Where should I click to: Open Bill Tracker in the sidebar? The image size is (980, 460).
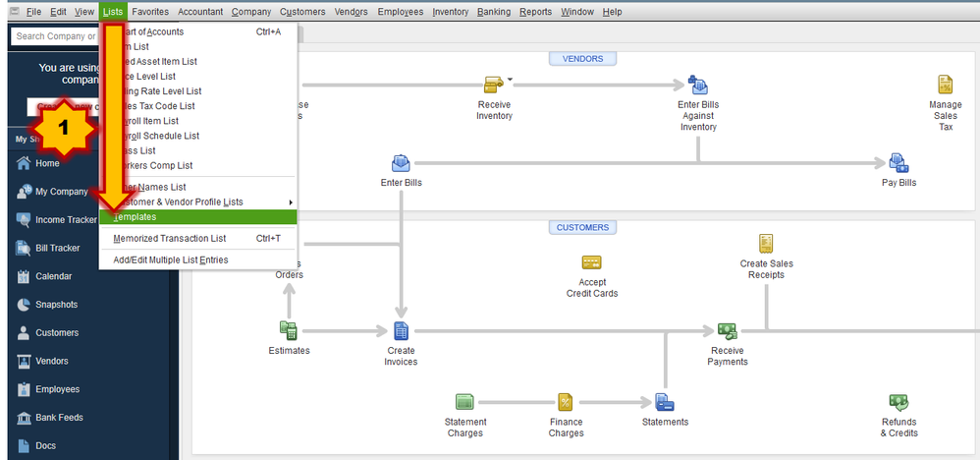point(58,248)
